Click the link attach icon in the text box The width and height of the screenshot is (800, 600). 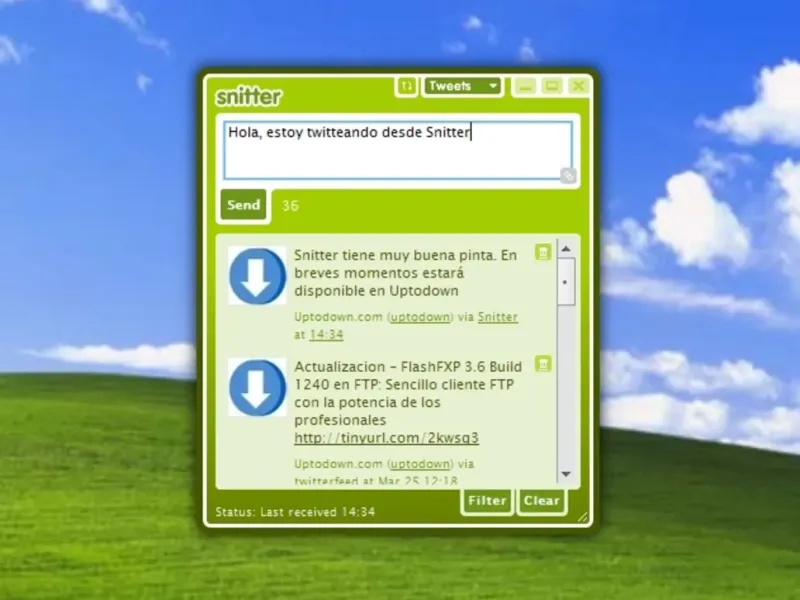[x=568, y=176]
